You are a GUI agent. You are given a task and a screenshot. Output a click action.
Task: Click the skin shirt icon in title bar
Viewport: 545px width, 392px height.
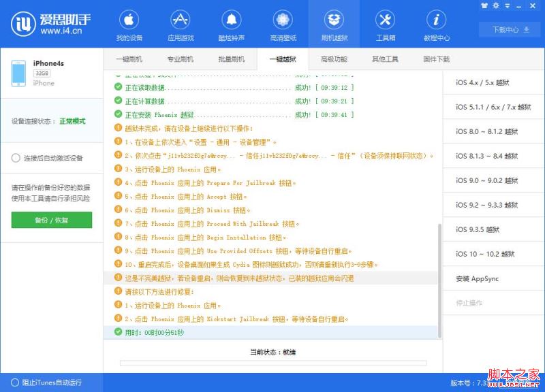tap(484, 5)
